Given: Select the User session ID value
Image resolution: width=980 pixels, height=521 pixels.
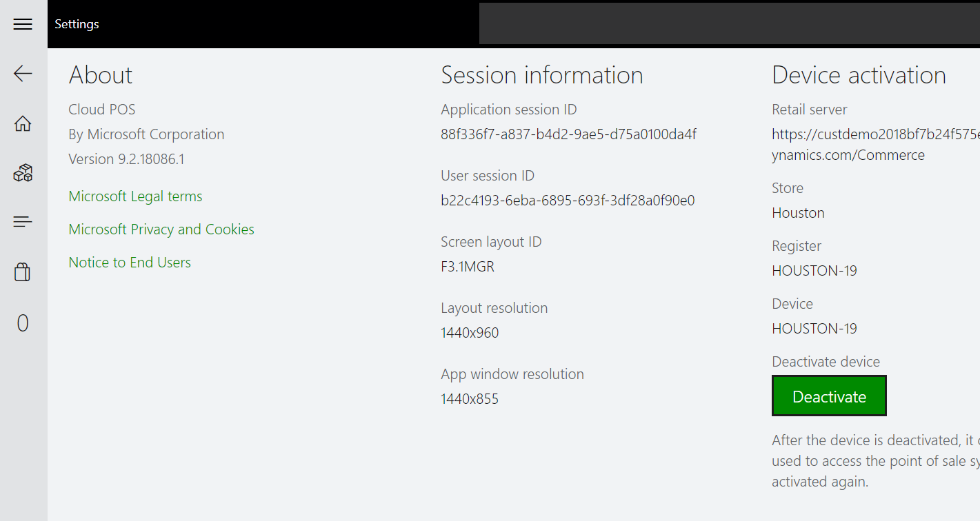Looking at the screenshot, I should (x=568, y=200).
